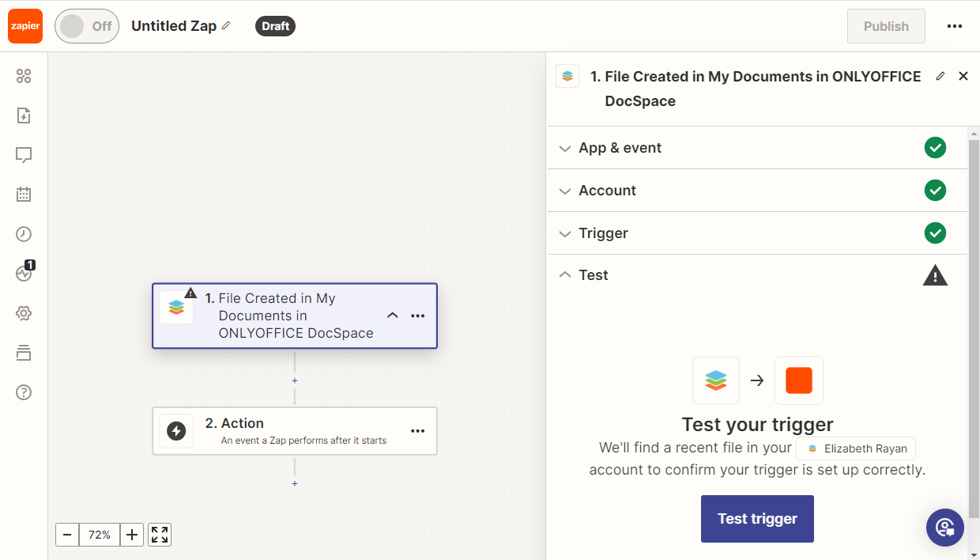The image size is (980, 560).
Task: Click the Zapier logo home icon
Action: tap(25, 26)
